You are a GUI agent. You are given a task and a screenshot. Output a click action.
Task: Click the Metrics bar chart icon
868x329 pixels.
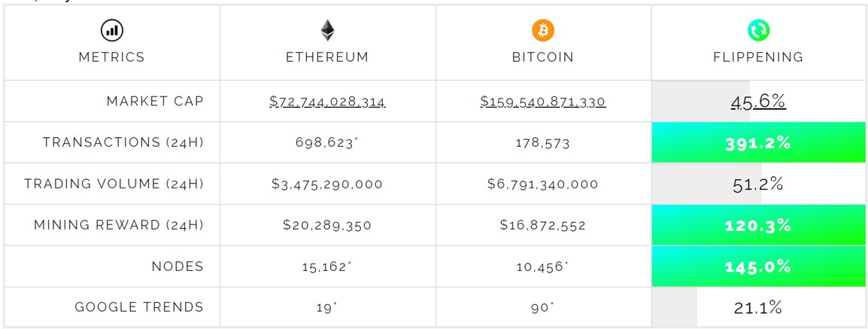[x=112, y=30]
